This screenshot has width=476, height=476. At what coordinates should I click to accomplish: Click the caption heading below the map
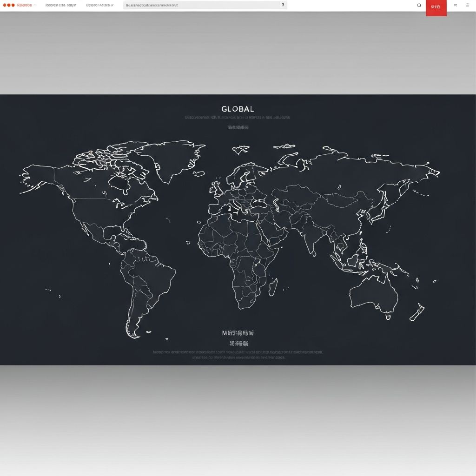(x=238, y=333)
